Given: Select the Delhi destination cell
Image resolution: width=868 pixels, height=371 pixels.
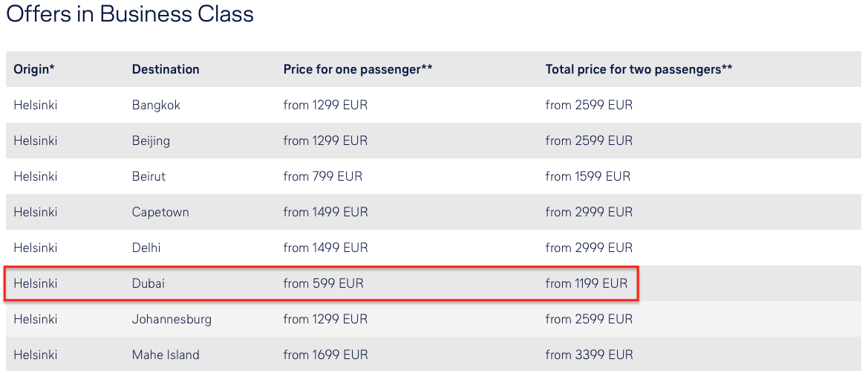Looking at the screenshot, I should point(146,248).
